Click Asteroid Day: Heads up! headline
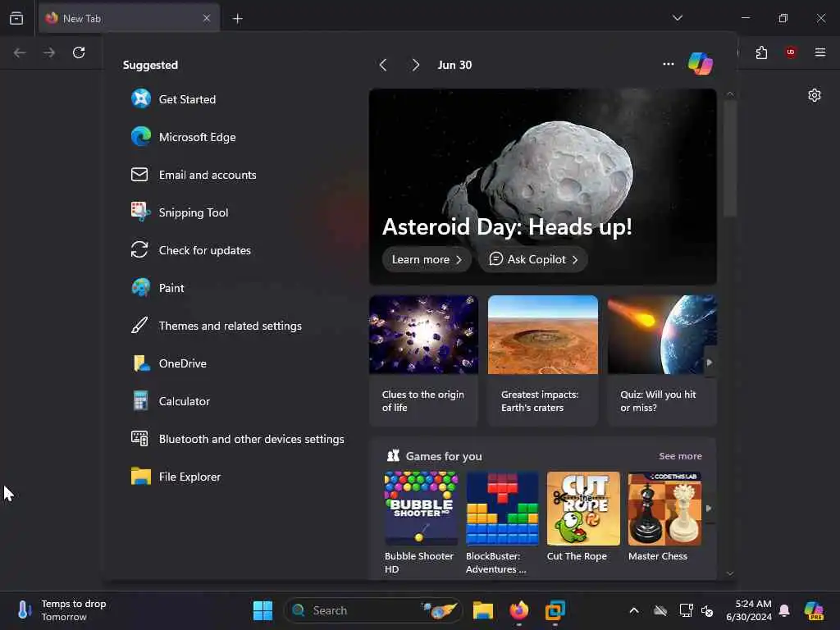The height and width of the screenshot is (630, 840). point(507,226)
